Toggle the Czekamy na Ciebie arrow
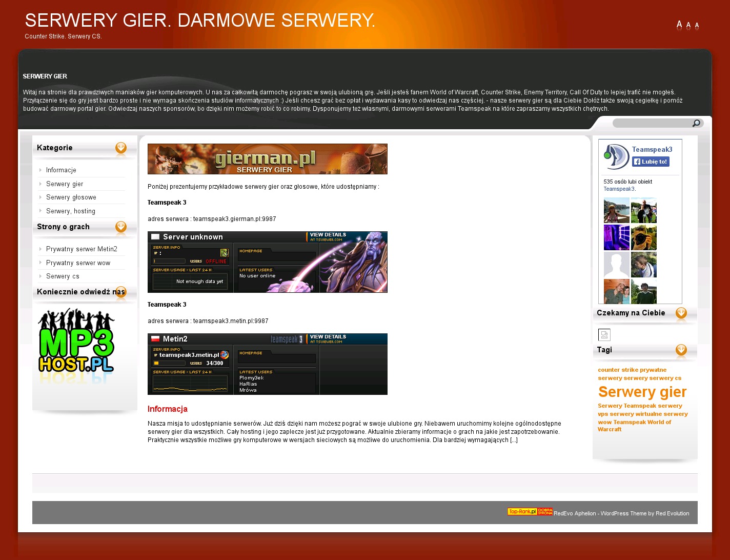 pyautogui.click(x=681, y=313)
